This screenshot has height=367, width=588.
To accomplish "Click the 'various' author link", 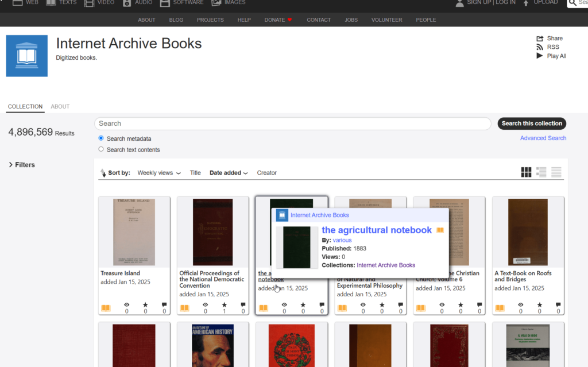I will pos(342,240).
